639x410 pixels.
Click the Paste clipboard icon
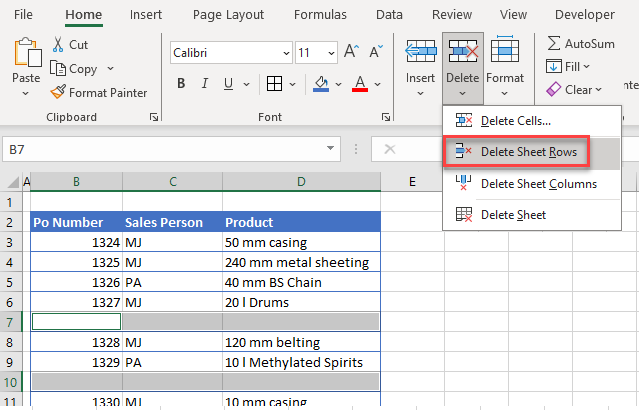click(x=26, y=52)
